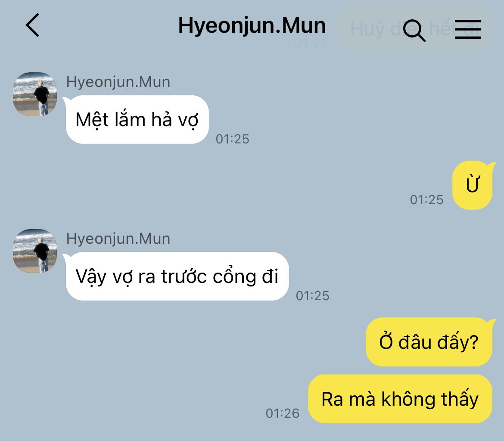The height and width of the screenshot is (441, 504).
Task: Select the yellow "Ừ" message bubble
Action: point(472,185)
